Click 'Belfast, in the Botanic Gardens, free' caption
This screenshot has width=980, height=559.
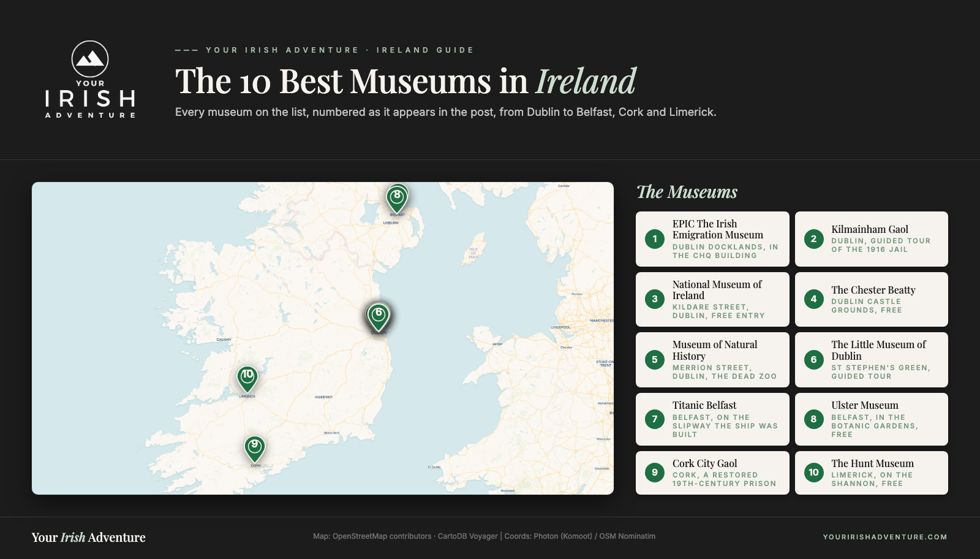coord(875,426)
